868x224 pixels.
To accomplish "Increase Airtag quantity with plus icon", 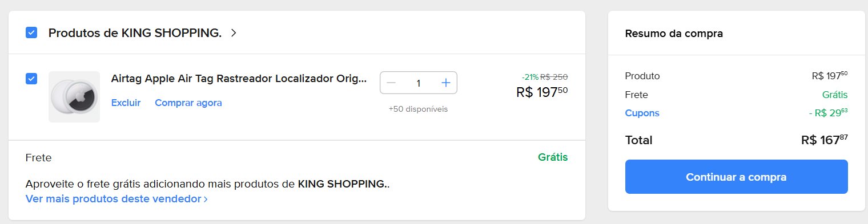I will coord(446,83).
